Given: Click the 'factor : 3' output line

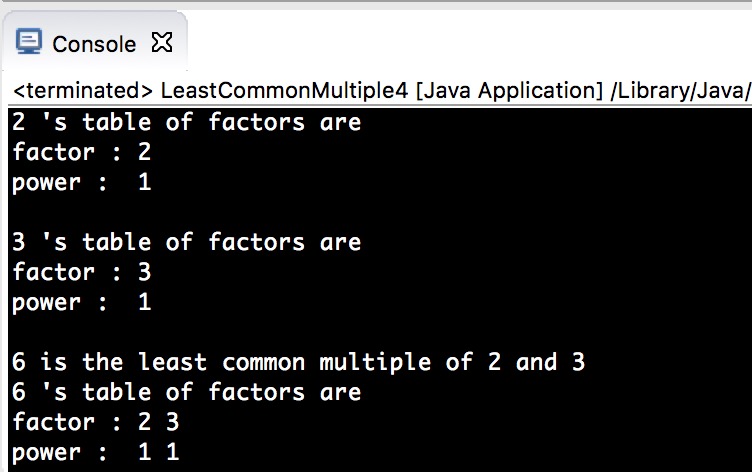Looking at the screenshot, I should (82, 272).
